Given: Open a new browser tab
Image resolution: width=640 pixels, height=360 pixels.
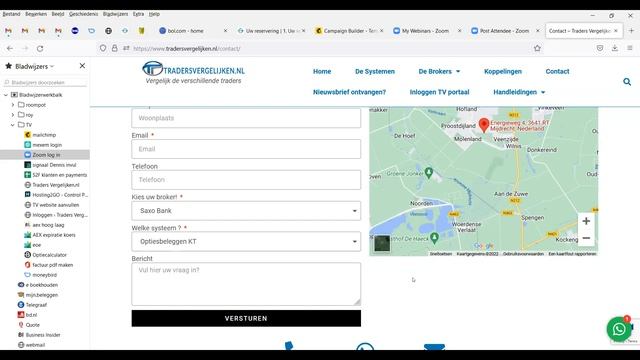Looking at the screenshot, I should tap(631, 31).
